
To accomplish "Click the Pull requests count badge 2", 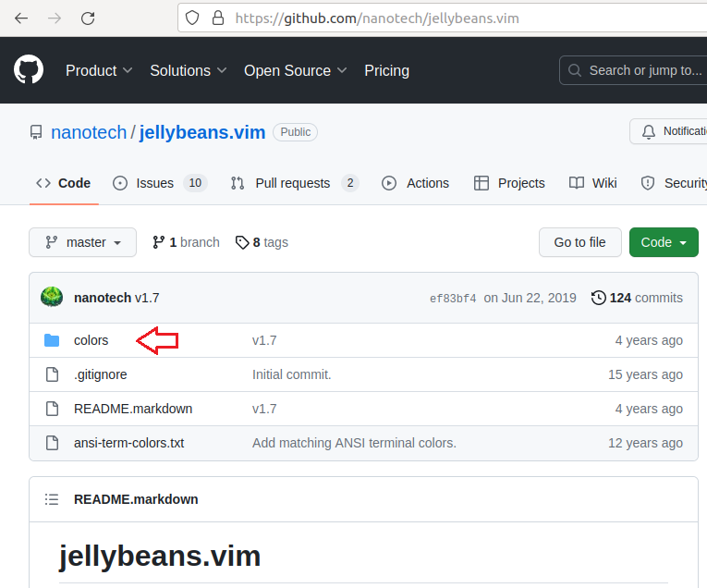I will [x=350, y=183].
